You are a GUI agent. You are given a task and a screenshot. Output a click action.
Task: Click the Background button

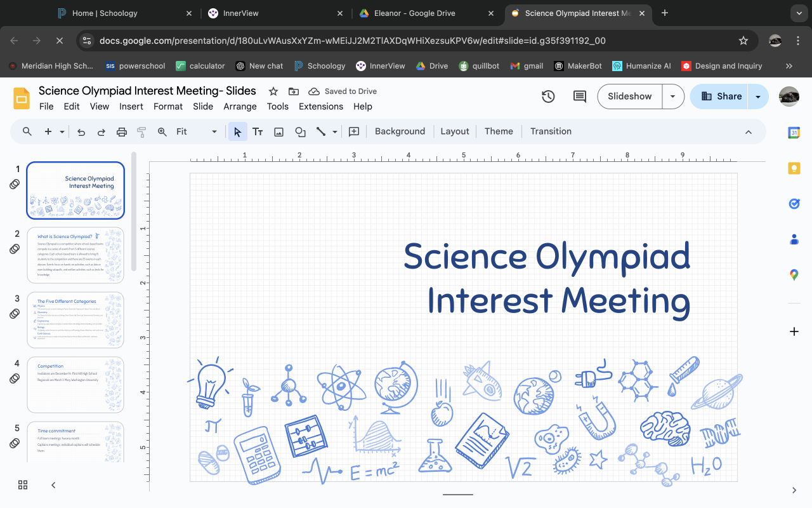[x=400, y=131]
